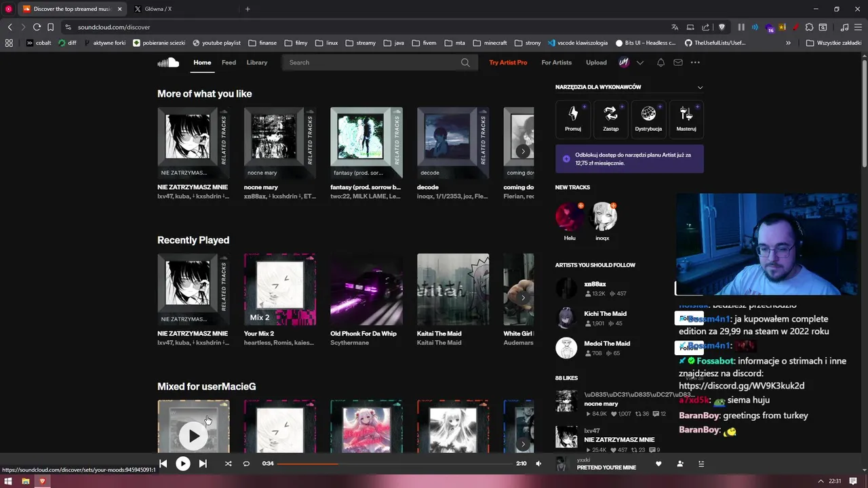Viewport: 868px width, 488px height.
Task: Click the Zastąp tool icon
Action: [x=611, y=119]
